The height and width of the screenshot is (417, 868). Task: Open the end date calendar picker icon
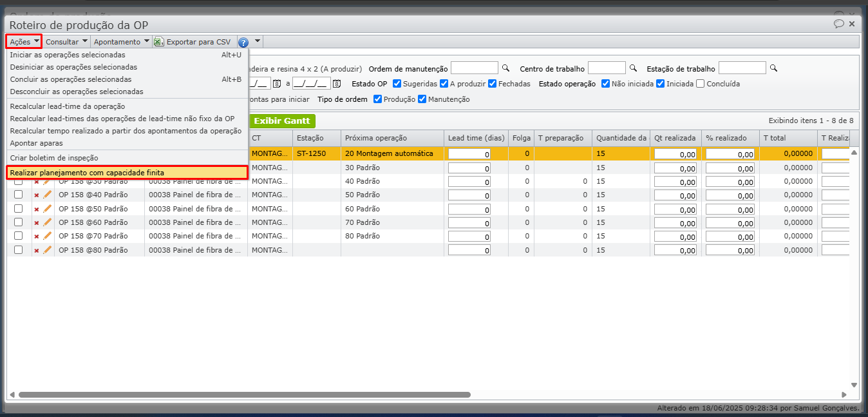pyautogui.click(x=337, y=84)
